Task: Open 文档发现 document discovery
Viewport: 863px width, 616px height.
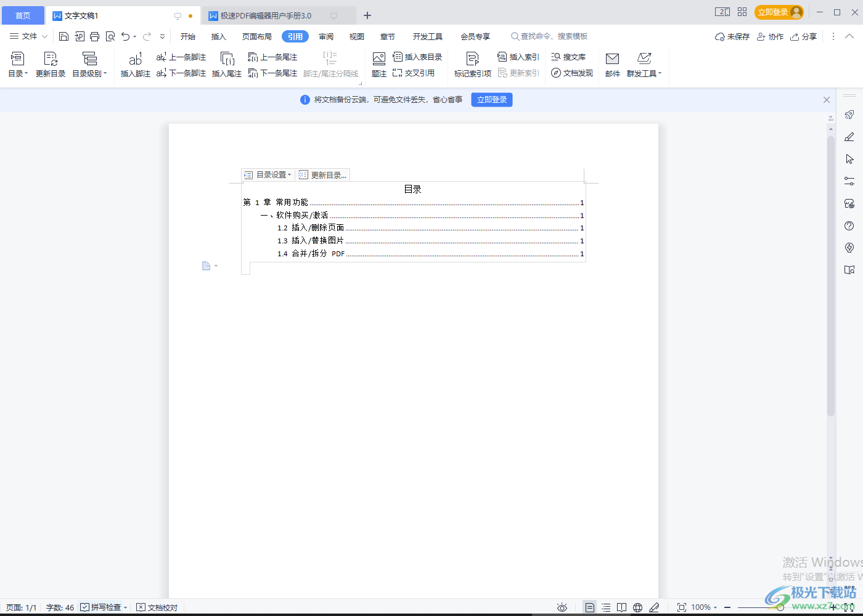Action: tap(572, 73)
